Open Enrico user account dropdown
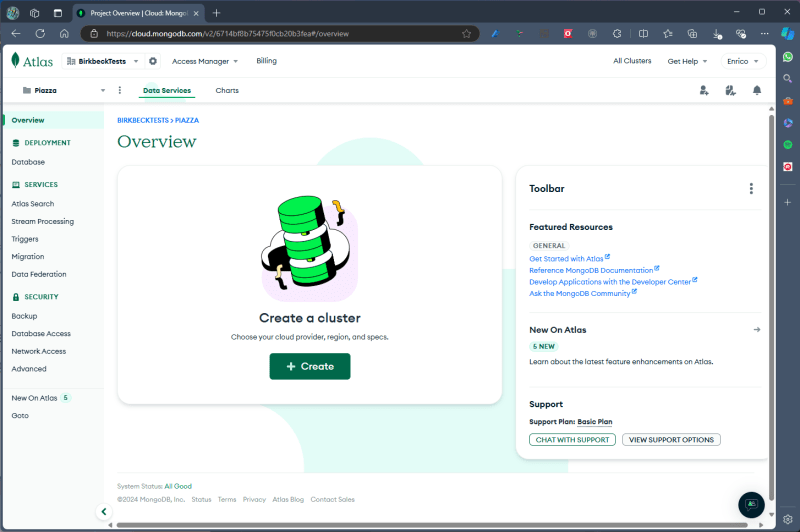The width and height of the screenshot is (800, 532). (743, 61)
